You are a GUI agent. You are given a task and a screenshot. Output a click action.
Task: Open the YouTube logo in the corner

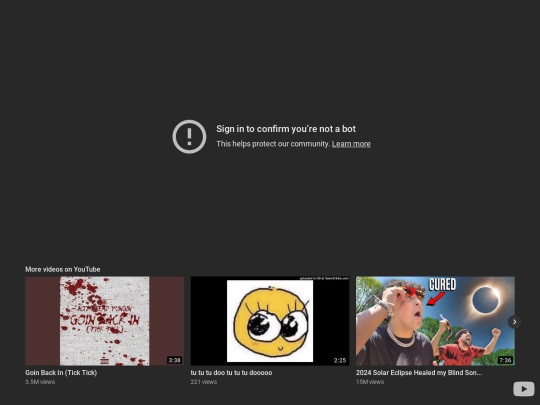pyautogui.click(x=523, y=389)
